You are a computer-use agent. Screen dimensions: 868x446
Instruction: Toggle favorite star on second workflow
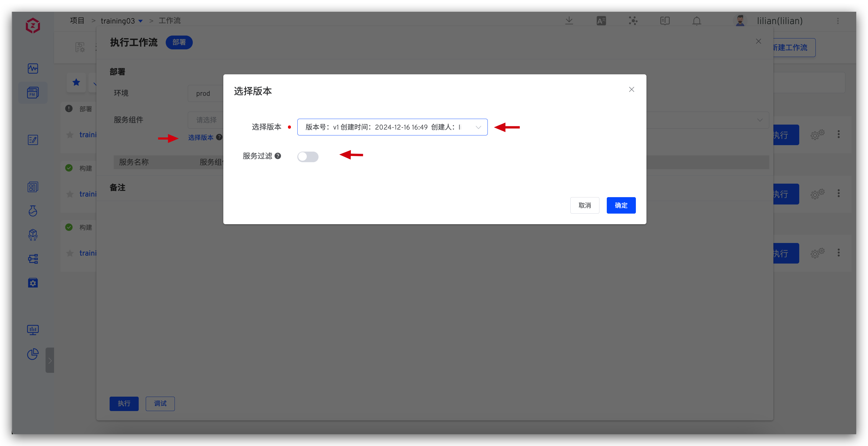[70, 194]
